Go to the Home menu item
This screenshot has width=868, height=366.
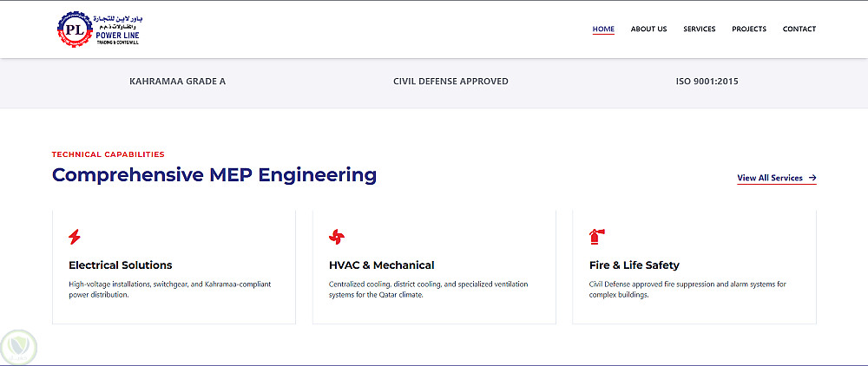coord(603,29)
